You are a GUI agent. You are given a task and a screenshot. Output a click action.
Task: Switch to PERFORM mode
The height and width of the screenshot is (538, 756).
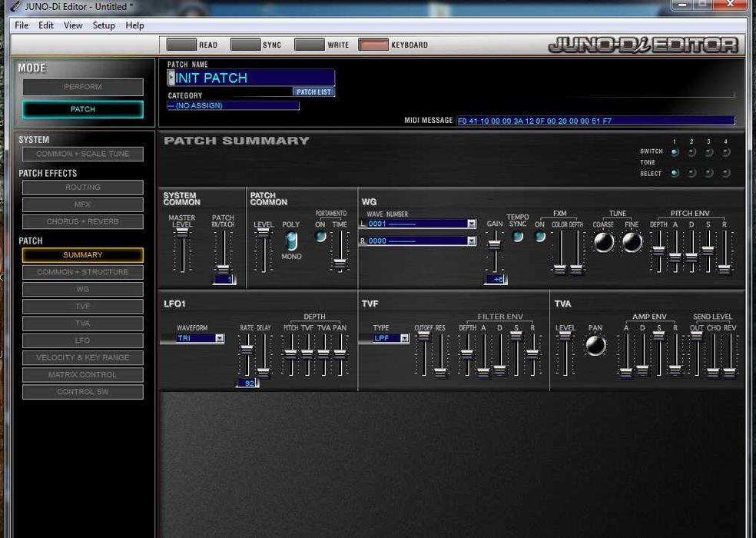[83, 87]
